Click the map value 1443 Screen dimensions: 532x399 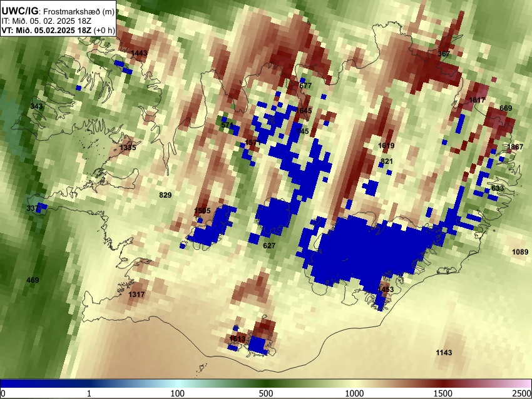139,53
